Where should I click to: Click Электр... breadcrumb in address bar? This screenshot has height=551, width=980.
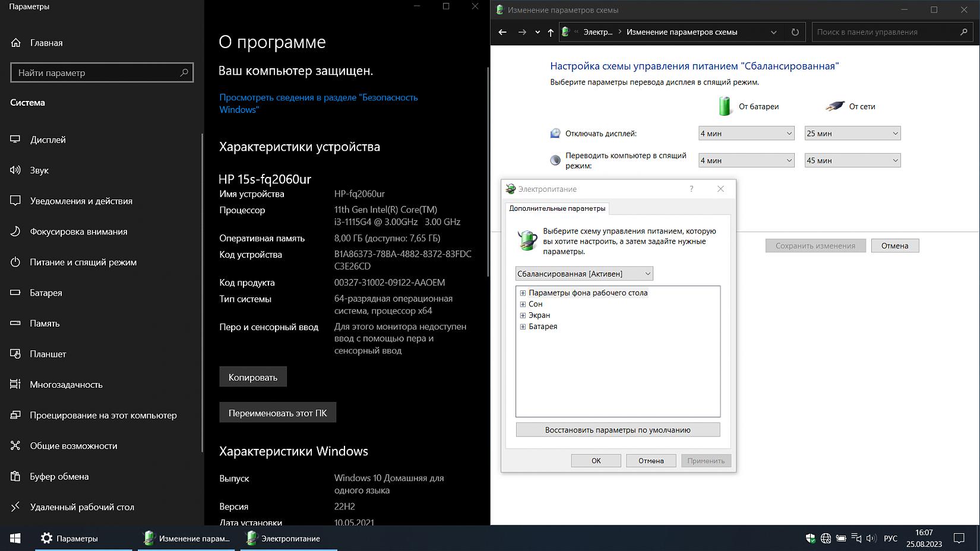pos(598,32)
